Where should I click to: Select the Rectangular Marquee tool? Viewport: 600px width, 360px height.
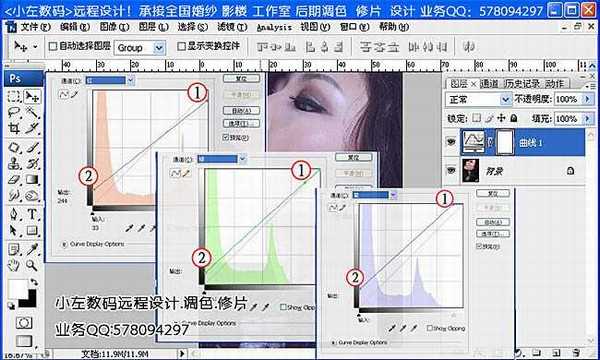click(14, 96)
